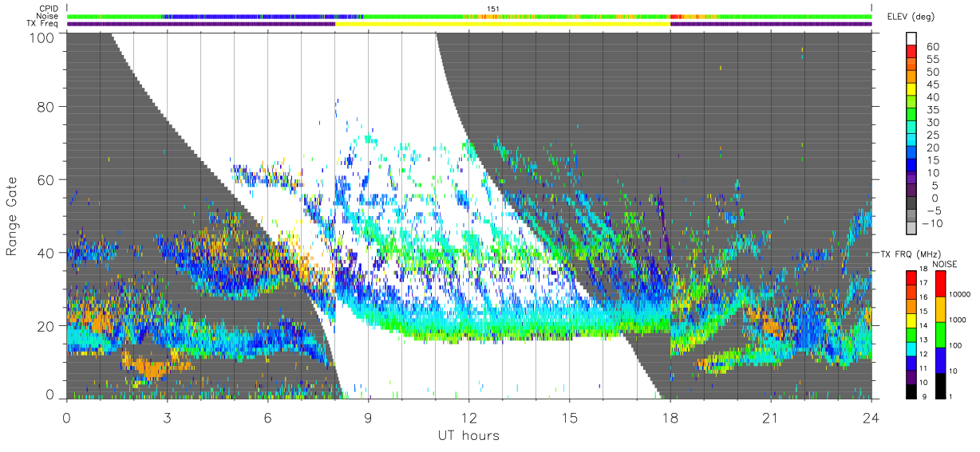Screen dimensions: 980x452
Task: Click the Range Gate axis title
Action: [x=14, y=217]
